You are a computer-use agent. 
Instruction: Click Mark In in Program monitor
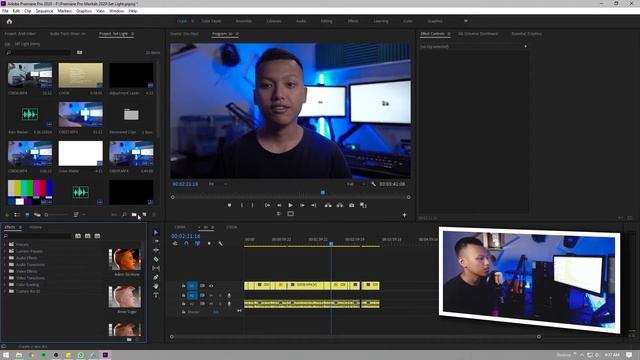[242, 205]
